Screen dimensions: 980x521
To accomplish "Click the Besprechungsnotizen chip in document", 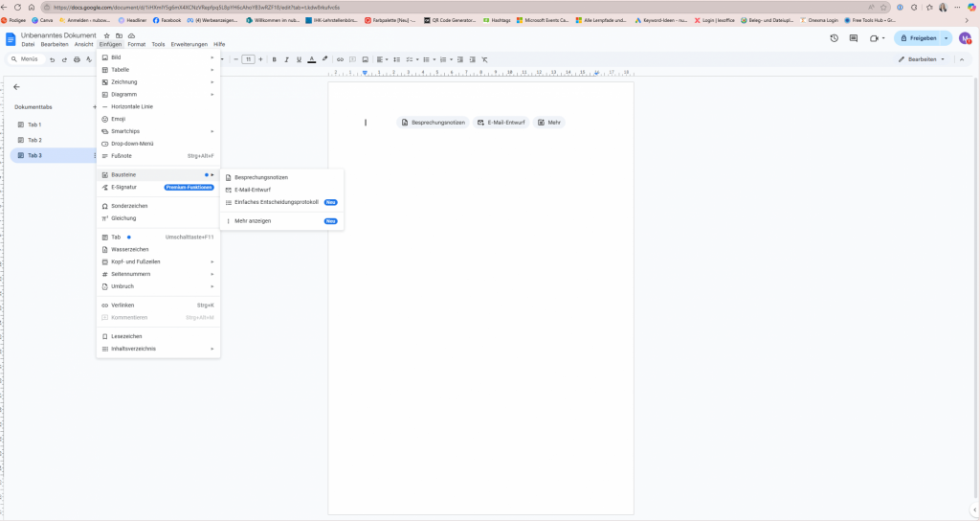I will [433, 123].
